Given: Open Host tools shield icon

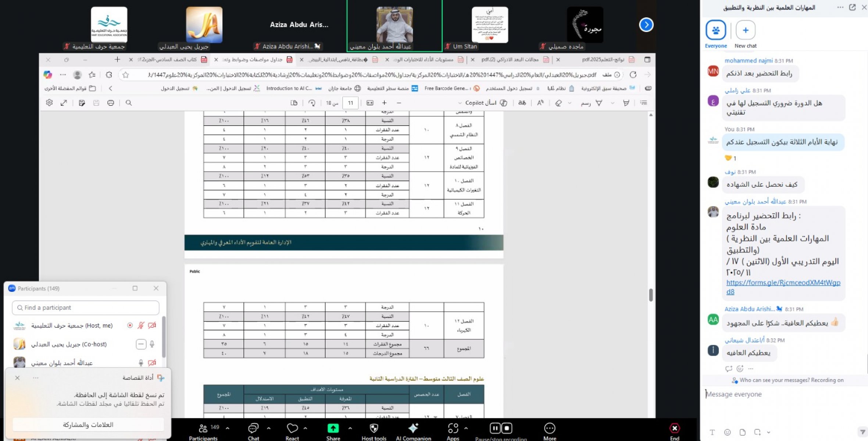Looking at the screenshot, I should [x=374, y=428].
